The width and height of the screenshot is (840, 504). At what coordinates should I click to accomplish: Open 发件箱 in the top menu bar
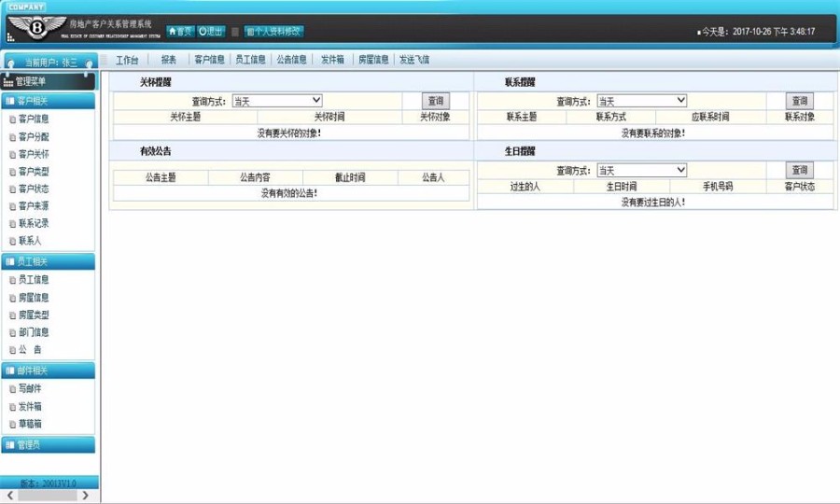point(332,60)
